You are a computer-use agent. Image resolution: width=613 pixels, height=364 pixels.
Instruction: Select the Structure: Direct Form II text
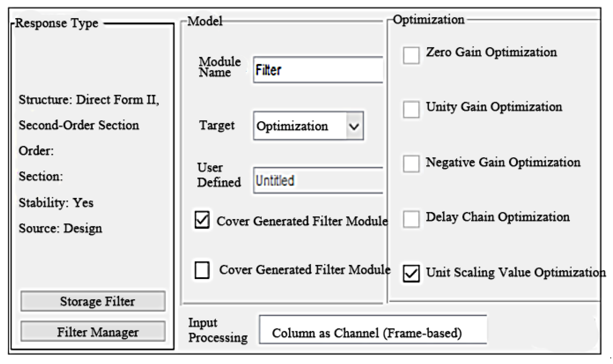(x=89, y=100)
